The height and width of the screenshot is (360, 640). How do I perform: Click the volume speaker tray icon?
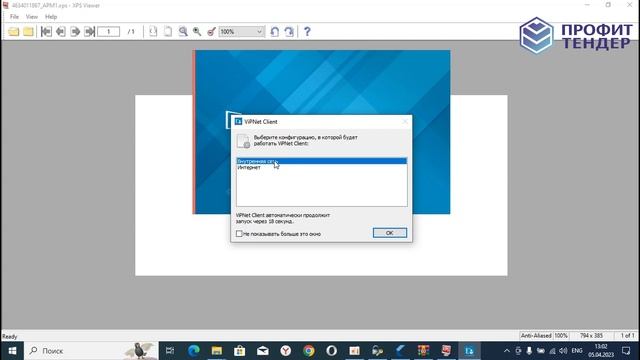(x=563, y=351)
